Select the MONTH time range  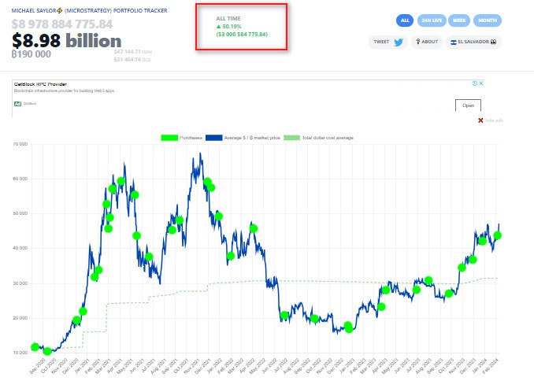pos(488,20)
